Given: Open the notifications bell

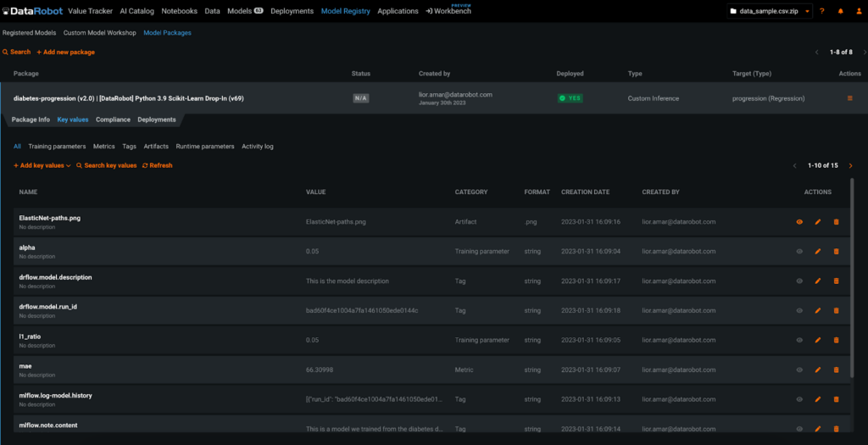Looking at the screenshot, I should [x=840, y=11].
